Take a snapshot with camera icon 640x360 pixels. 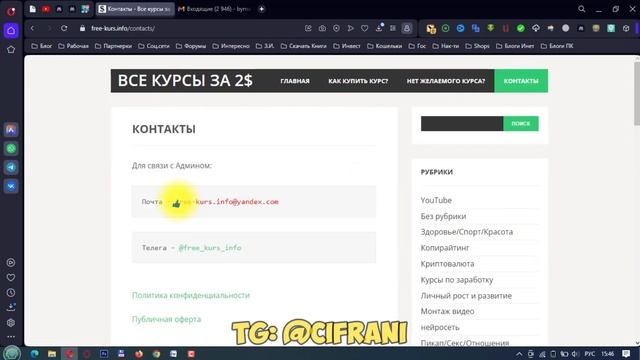(322, 28)
